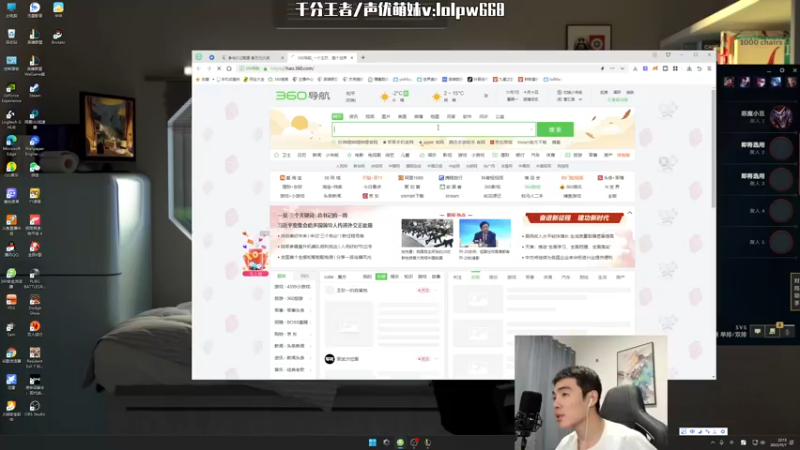Open Steam desktop icon

(x=35, y=91)
